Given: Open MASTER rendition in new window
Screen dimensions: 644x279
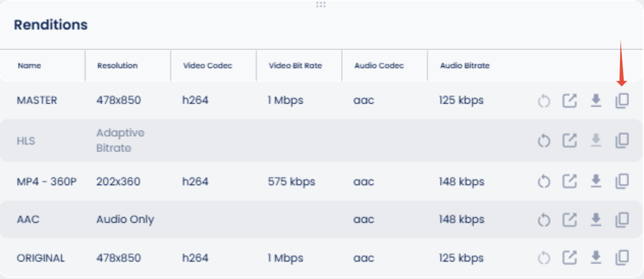Looking at the screenshot, I should (570, 100).
